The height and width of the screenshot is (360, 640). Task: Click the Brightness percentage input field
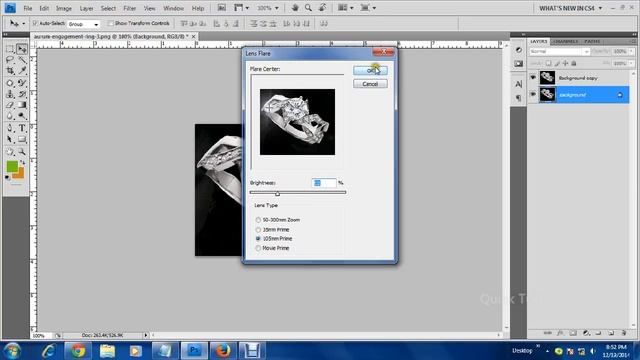(x=324, y=183)
